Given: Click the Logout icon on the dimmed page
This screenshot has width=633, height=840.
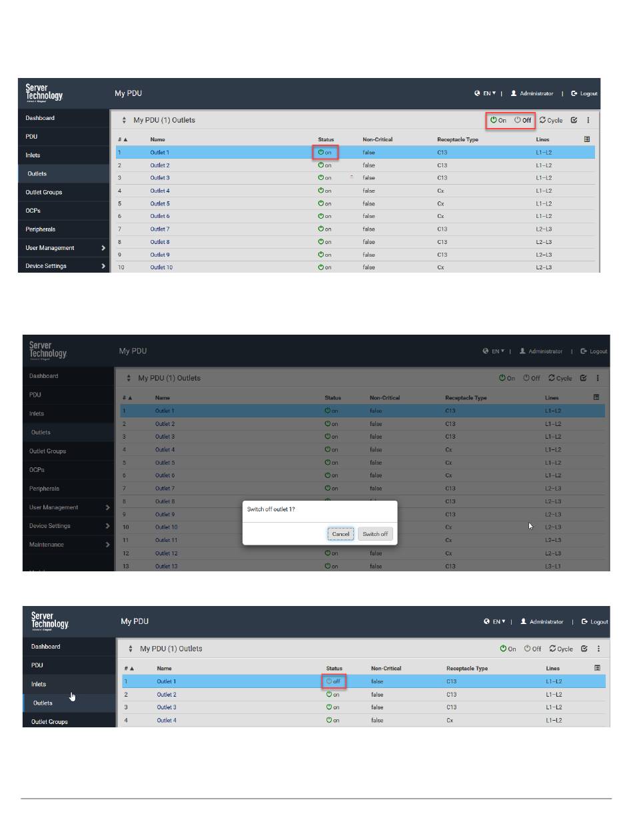Looking at the screenshot, I should pyautogui.click(x=583, y=351).
